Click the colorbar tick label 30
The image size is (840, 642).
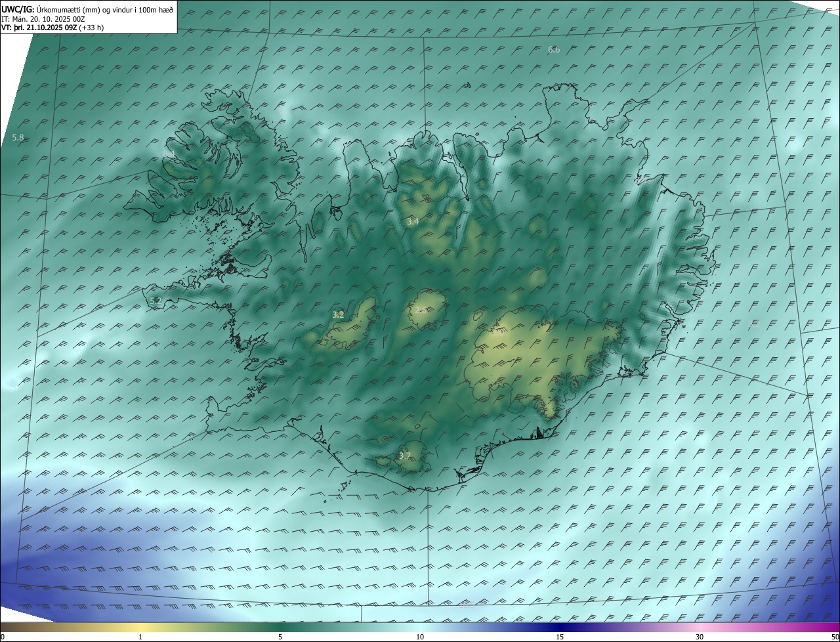(700, 637)
